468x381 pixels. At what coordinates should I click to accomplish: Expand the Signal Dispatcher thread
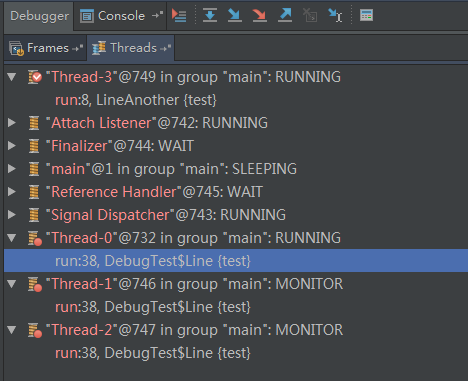coord(12,215)
